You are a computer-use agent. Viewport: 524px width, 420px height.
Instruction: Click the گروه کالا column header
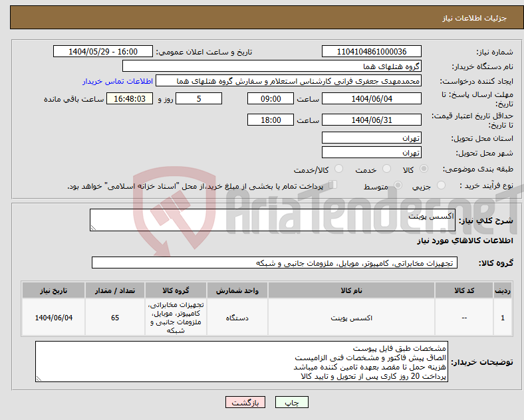tap(176, 290)
